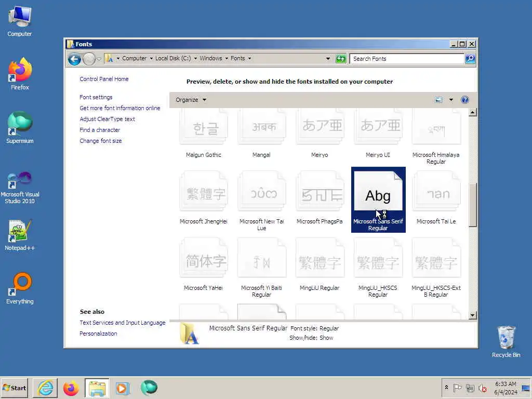
Task: Expand Computer breadcrumb dropdown arrow
Action: tap(151, 58)
